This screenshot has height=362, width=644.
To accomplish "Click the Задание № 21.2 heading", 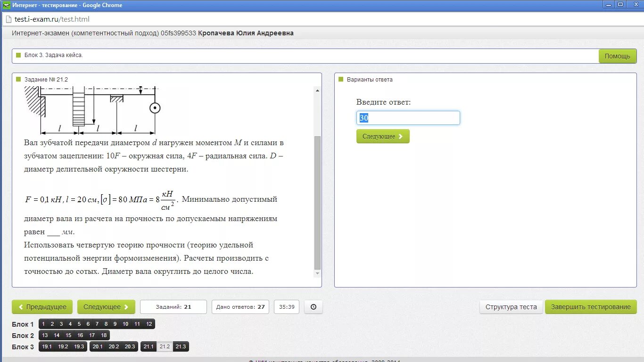I will (x=46, y=80).
